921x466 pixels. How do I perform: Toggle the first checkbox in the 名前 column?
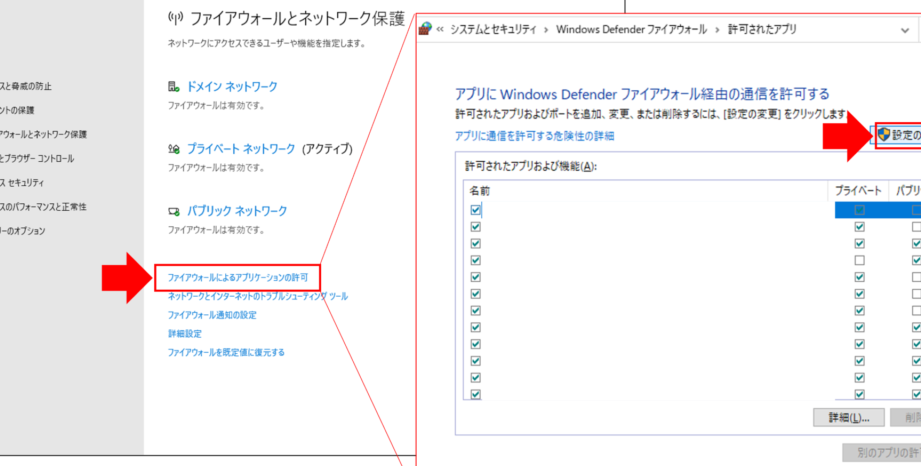pyautogui.click(x=475, y=210)
